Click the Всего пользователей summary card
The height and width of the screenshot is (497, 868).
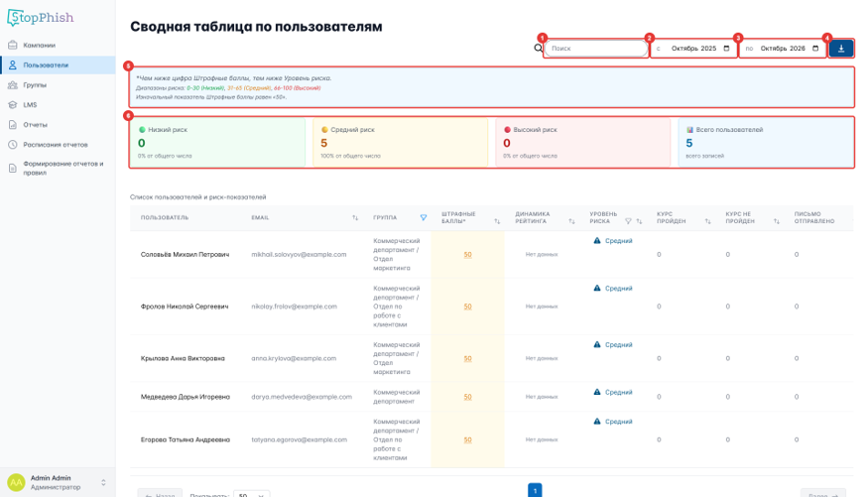coord(766,142)
